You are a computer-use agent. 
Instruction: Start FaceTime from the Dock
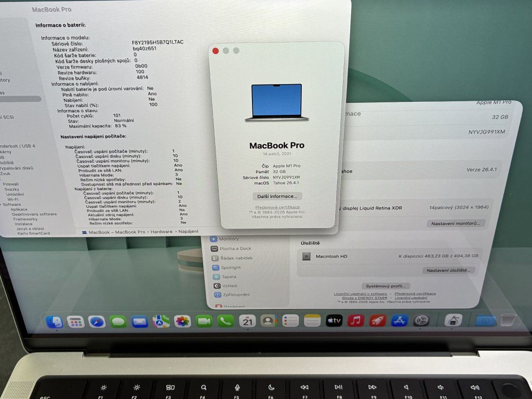click(204, 321)
